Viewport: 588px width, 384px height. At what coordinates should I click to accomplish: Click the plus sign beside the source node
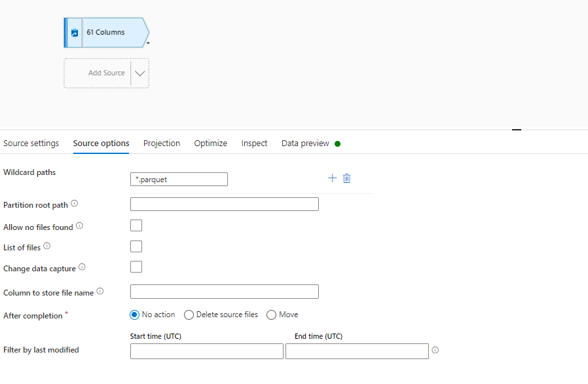pyautogui.click(x=148, y=43)
